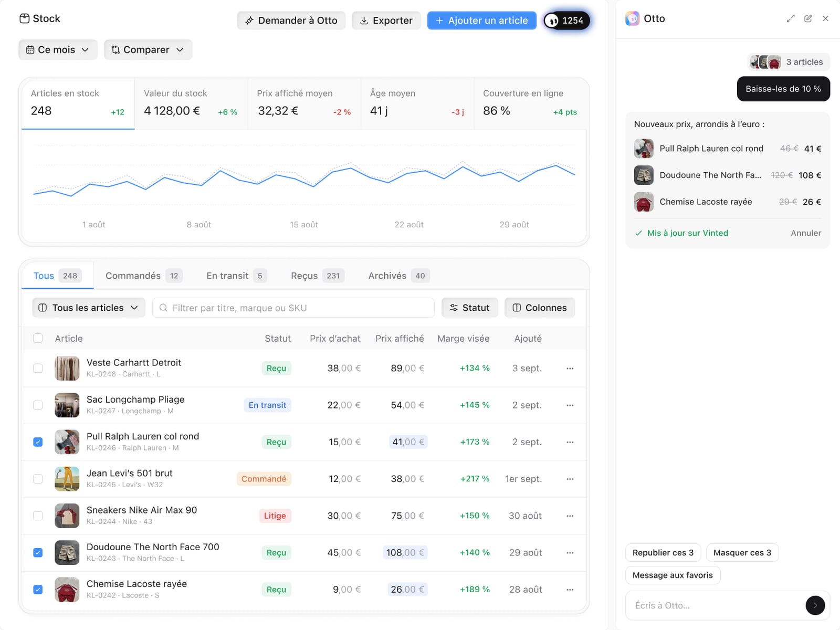
Task: Open the Colonnes column settings
Action: pyautogui.click(x=540, y=308)
